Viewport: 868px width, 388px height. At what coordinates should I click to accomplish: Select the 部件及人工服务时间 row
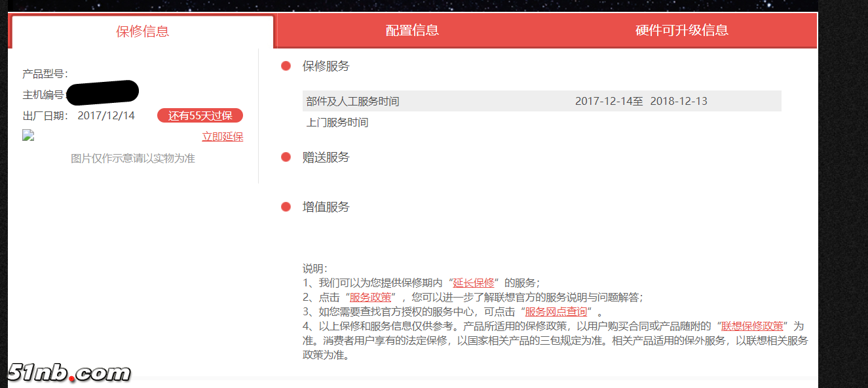352,102
